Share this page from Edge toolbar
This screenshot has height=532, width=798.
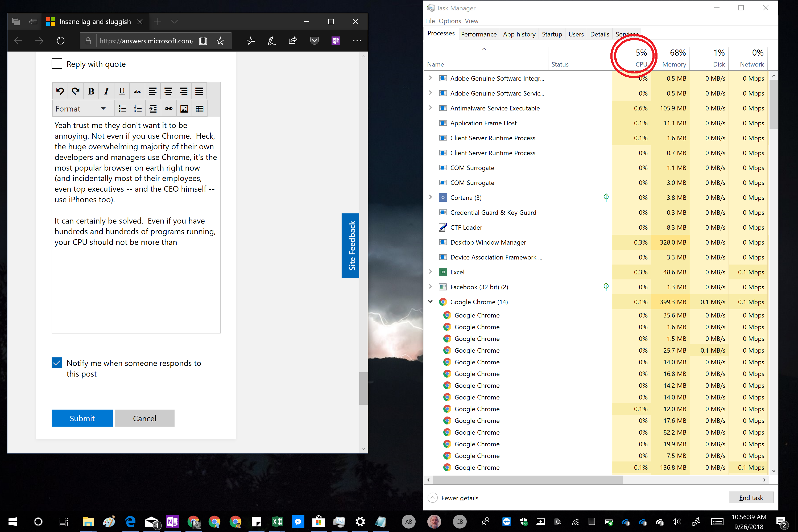[293, 41]
